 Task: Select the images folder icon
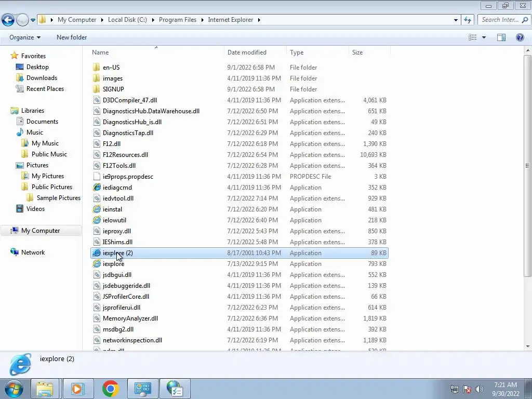coord(97,78)
